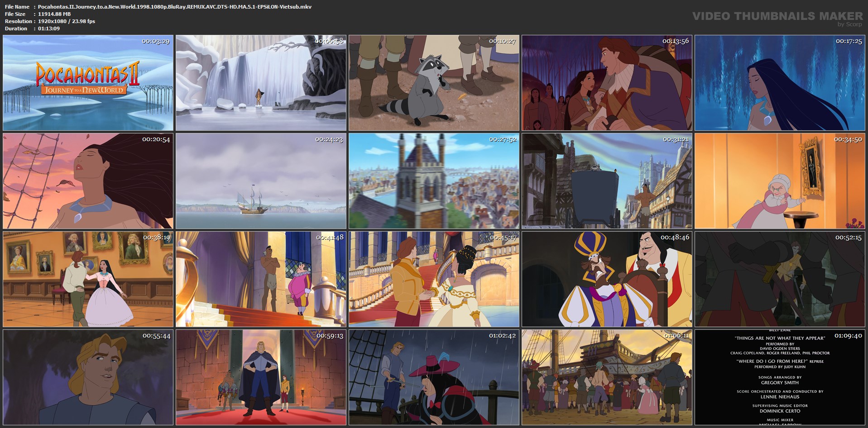Screen dimensions: 868x428
Task: Select the thumbnail at 00:34:50
Action: point(780,181)
